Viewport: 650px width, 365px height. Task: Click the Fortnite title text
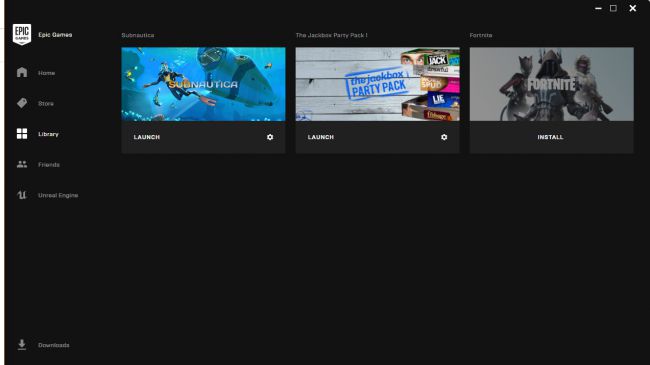point(481,35)
